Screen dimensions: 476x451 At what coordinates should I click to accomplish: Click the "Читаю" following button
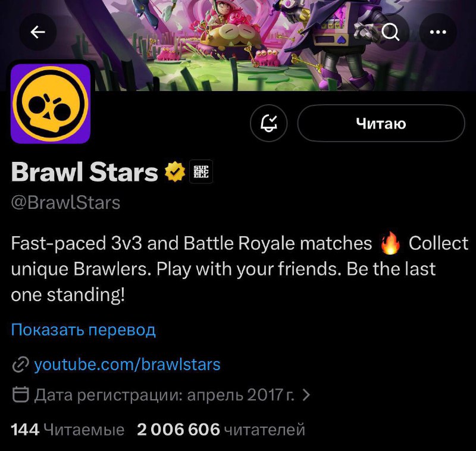coord(381,124)
